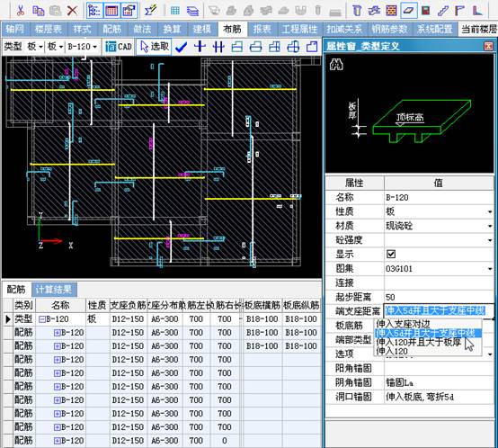Toggle the tree-structure view icon
The height and width of the screenshot is (448, 498).
point(94,11)
